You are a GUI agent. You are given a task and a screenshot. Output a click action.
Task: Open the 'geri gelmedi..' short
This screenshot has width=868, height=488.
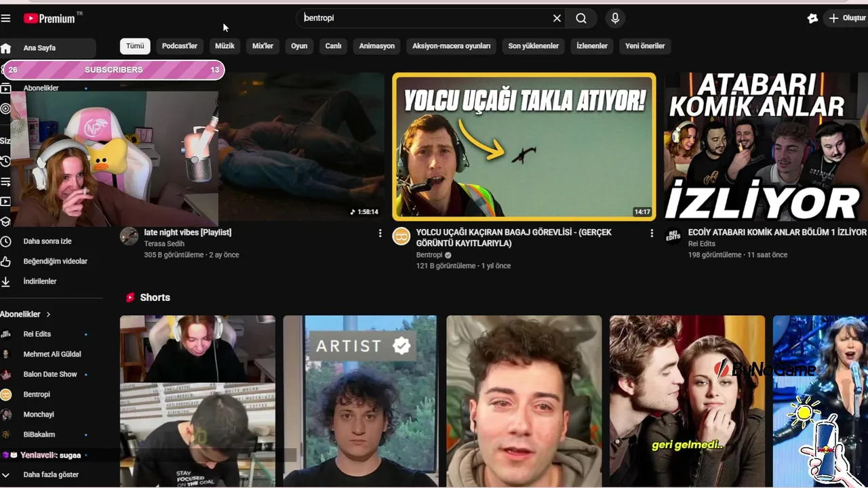point(687,401)
